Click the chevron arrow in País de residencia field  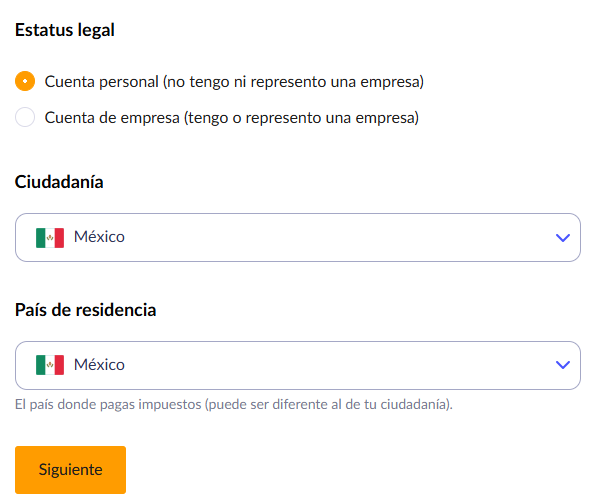coord(563,365)
